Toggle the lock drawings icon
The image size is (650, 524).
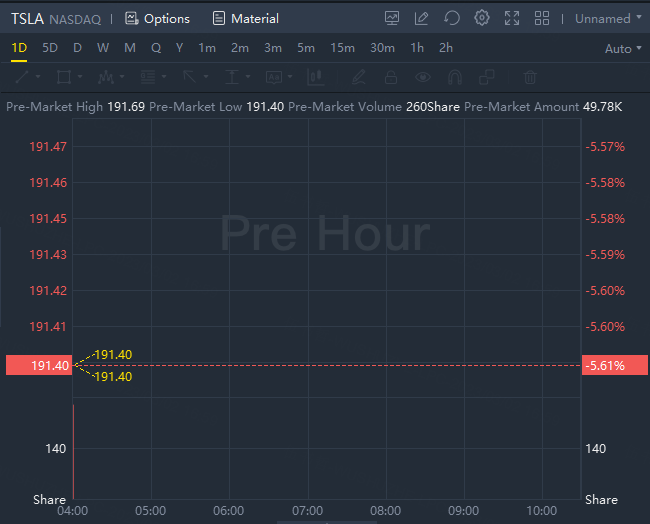pos(390,77)
